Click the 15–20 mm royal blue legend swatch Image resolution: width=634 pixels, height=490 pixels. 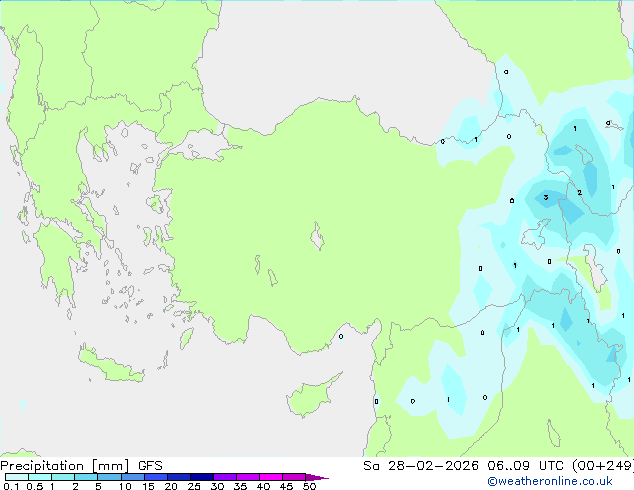tap(156, 477)
